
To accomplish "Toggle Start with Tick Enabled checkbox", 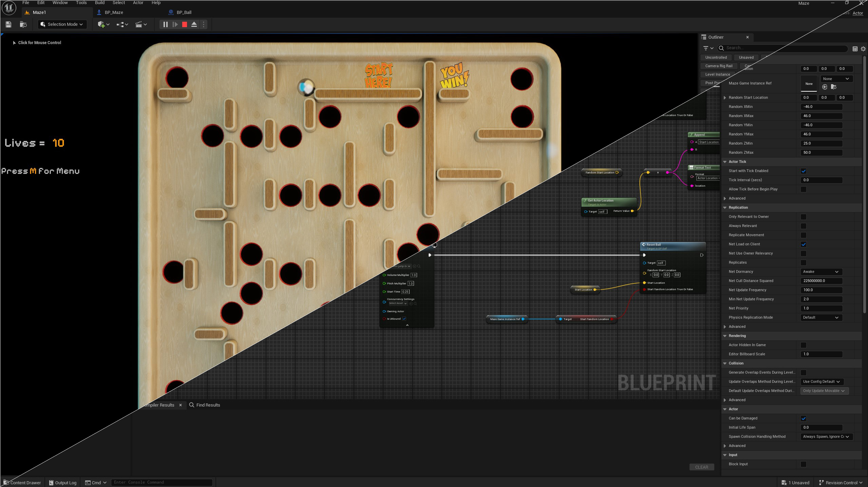I will click(804, 171).
